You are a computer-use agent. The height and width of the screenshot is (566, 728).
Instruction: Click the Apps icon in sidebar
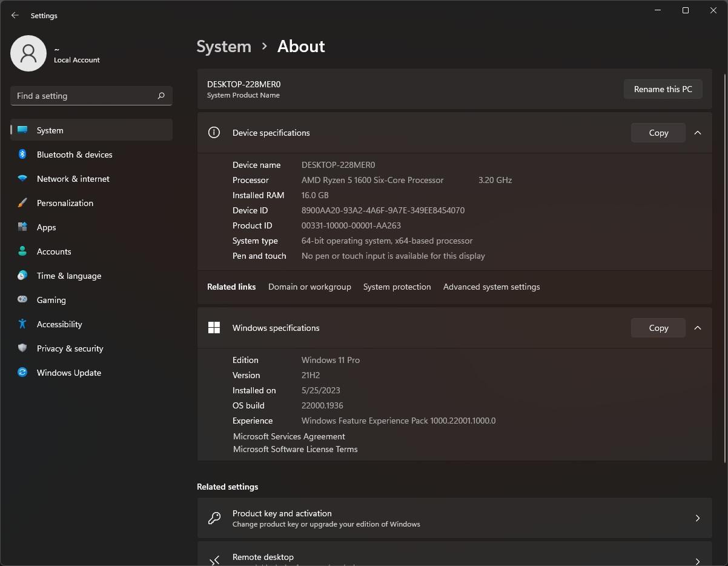tap(22, 227)
